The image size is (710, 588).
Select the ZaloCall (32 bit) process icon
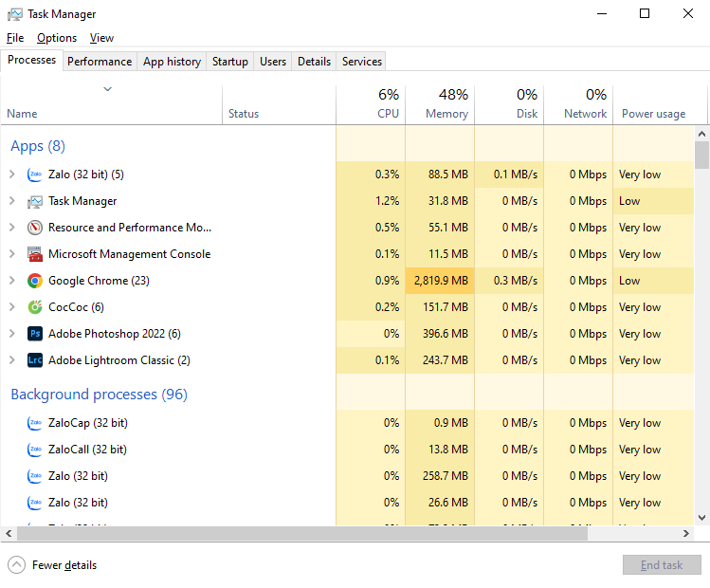35,450
